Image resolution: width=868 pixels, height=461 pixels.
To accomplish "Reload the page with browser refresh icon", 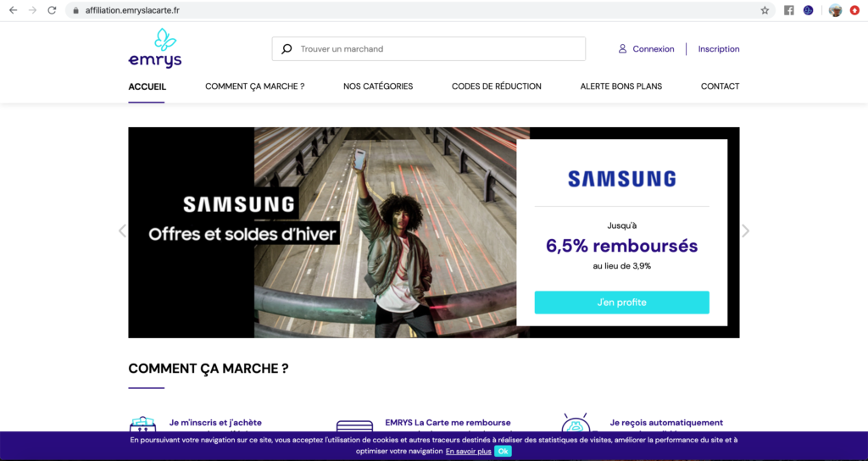I will tap(52, 10).
